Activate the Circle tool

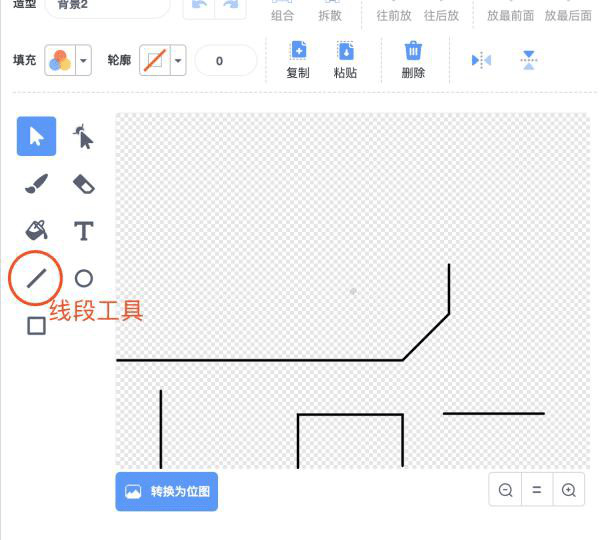(x=84, y=278)
